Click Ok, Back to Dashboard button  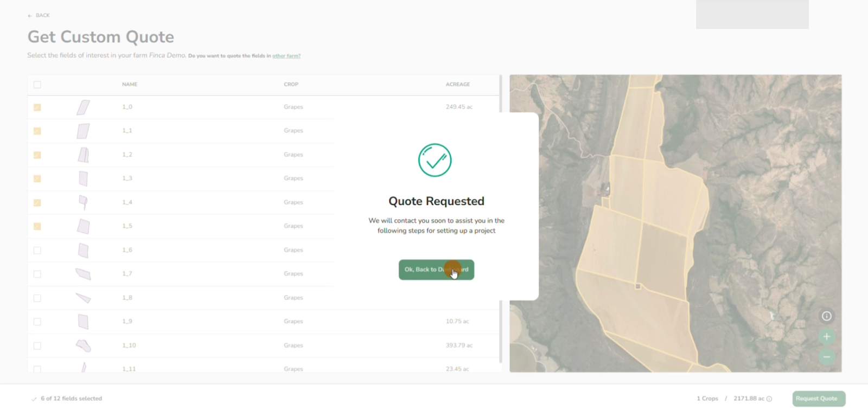[436, 270]
